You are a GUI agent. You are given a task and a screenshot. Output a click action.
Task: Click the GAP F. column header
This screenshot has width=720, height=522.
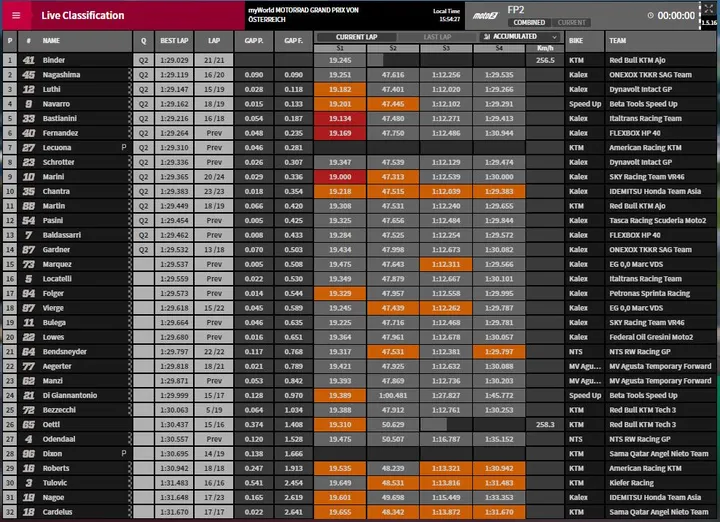pyautogui.click(x=293, y=41)
